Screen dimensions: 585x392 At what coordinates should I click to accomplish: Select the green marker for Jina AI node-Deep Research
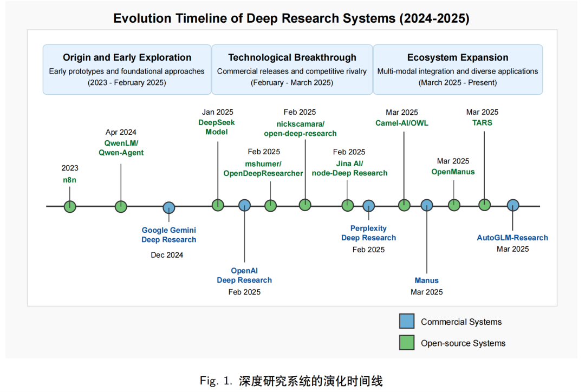(x=347, y=205)
